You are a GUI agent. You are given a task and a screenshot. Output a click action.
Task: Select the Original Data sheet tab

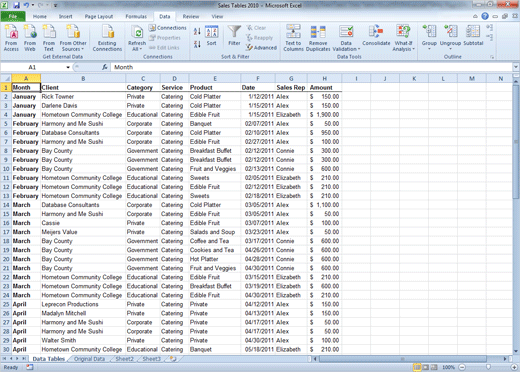point(89,359)
